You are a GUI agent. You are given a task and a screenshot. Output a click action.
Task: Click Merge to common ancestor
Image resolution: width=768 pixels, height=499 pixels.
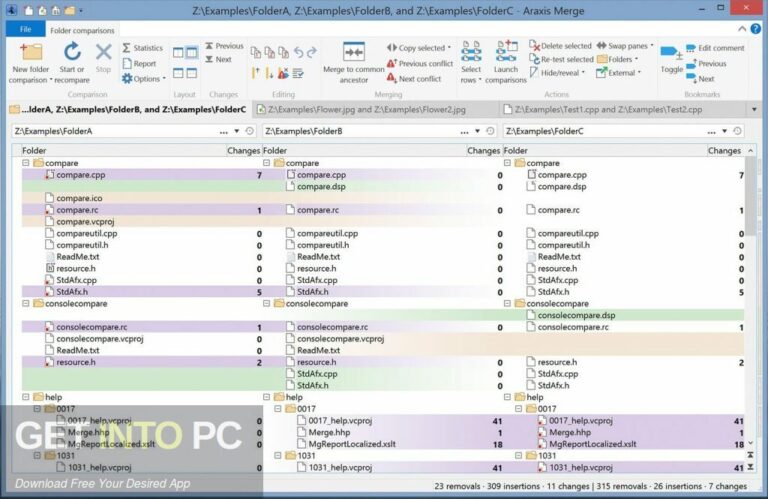tap(354, 64)
